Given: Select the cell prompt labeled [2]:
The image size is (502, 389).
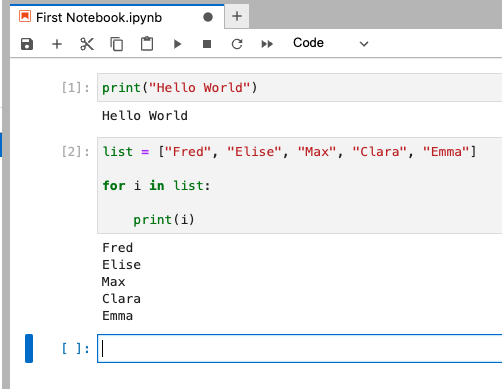Looking at the screenshot, I should (76, 152).
